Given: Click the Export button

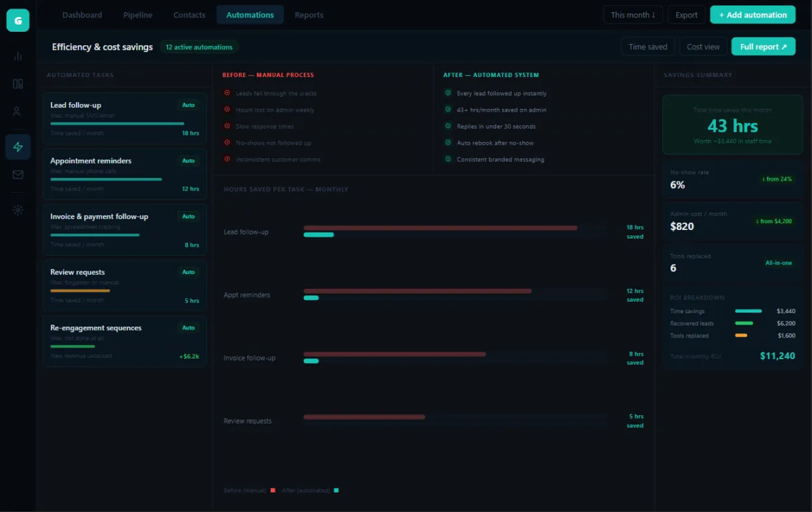Looking at the screenshot, I should pyautogui.click(x=686, y=15).
